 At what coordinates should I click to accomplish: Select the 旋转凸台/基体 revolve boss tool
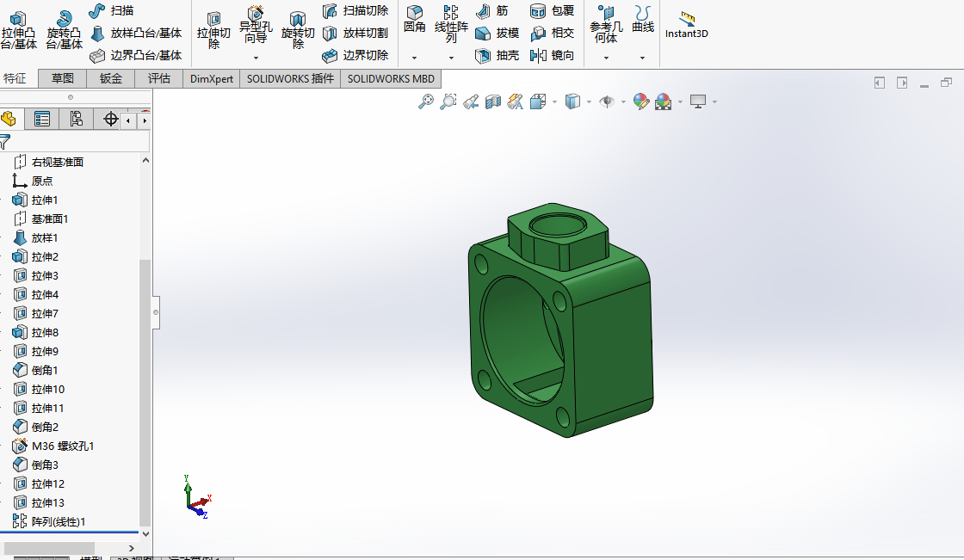point(64,29)
